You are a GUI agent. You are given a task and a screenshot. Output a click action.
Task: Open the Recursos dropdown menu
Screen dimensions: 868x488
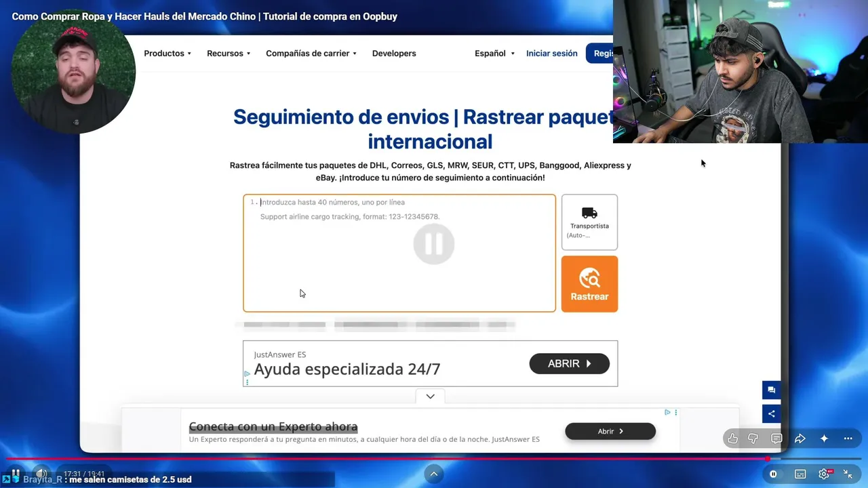click(229, 54)
